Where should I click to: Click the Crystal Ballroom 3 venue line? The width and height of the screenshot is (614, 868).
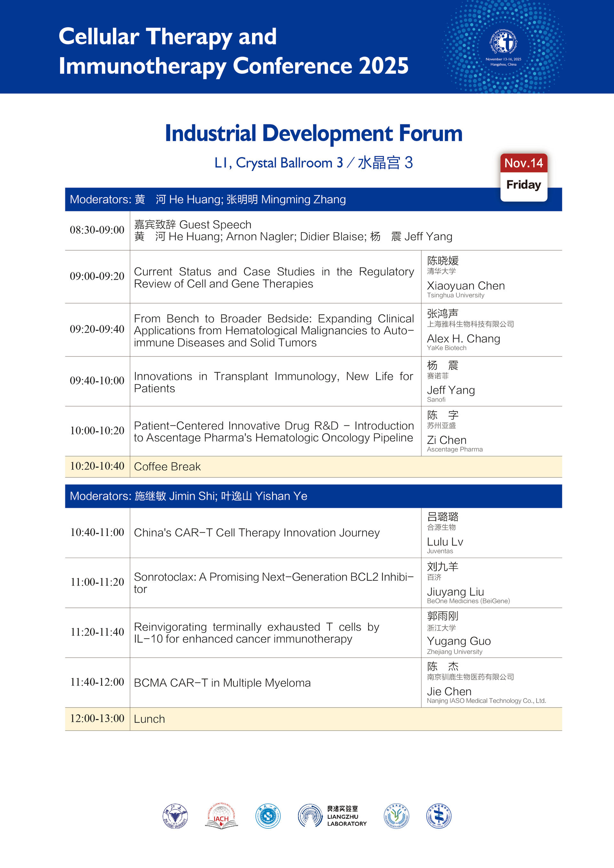pyautogui.click(x=314, y=163)
